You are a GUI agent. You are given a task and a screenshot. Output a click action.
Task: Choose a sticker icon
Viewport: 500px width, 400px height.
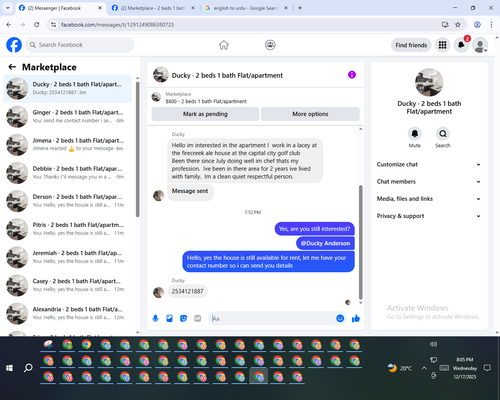tap(183, 319)
